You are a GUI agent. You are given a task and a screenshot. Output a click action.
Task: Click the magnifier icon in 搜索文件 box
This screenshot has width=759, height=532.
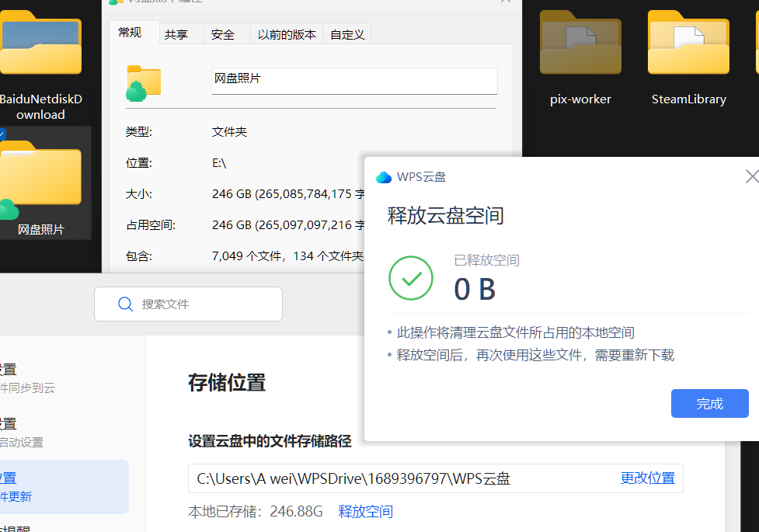point(125,304)
